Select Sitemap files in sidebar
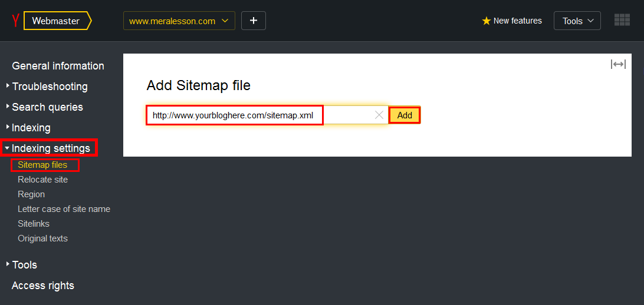This screenshot has width=644, height=305. tap(42, 165)
